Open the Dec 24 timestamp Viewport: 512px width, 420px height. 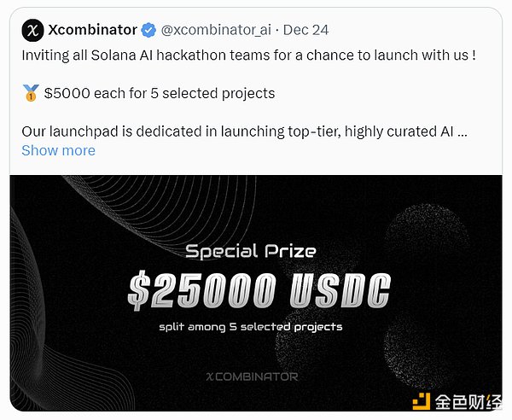point(305,30)
